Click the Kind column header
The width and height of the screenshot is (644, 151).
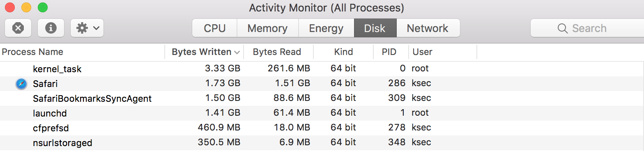(x=343, y=52)
